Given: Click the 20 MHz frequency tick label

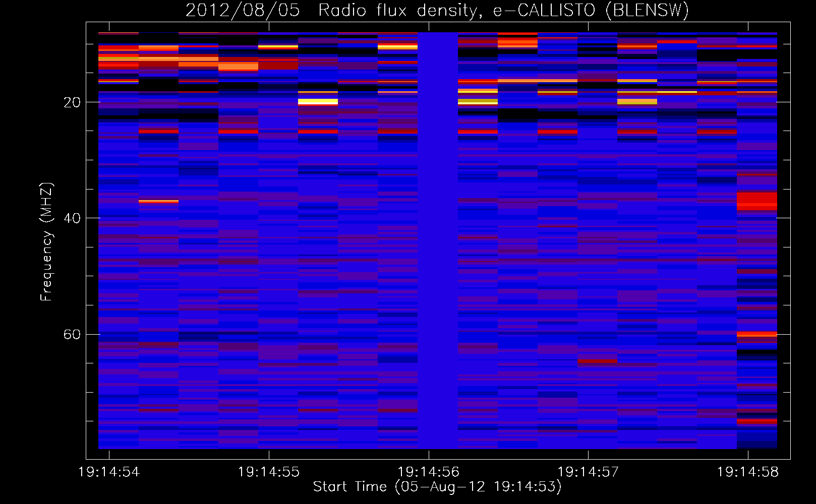Looking at the screenshot, I should [x=72, y=102].
